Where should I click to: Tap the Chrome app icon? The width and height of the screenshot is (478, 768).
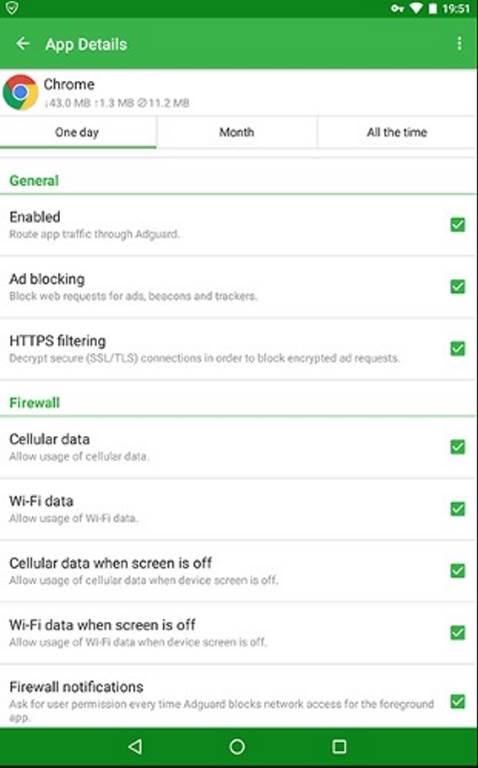(20, 92)
